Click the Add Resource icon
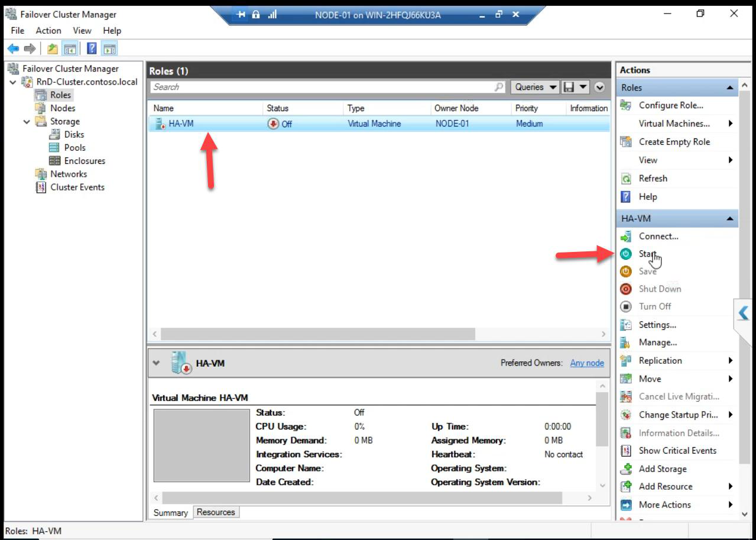Image resolution: width=756 pixels, height=540 pixels. pyautogui.click(x=626, y=487)
